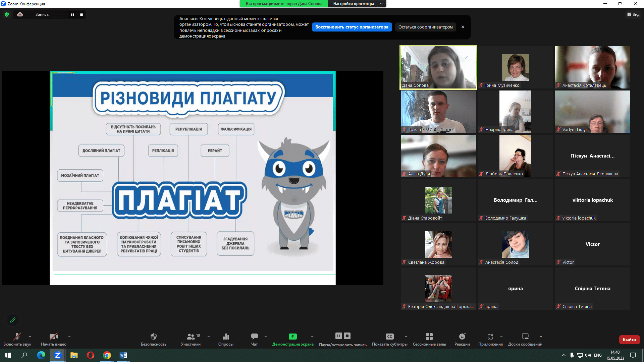
Task: Click Остаться соорганизатором
Action: coord(425,27)
